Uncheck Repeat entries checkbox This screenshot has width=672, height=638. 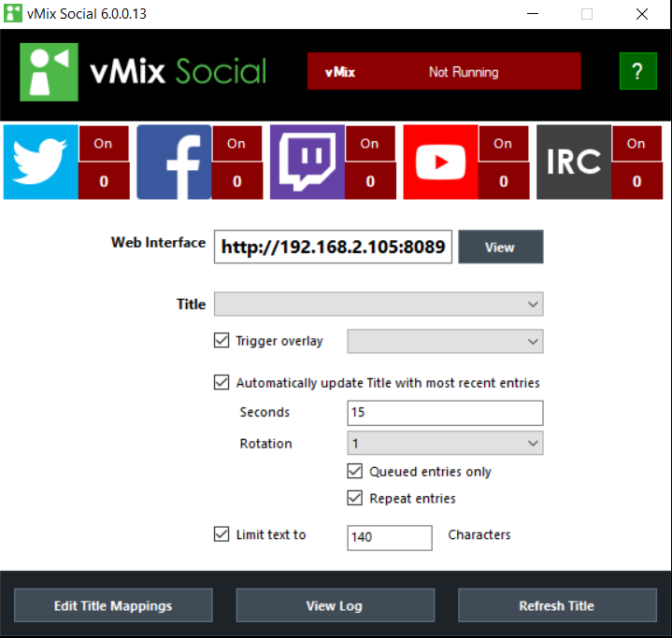(355, 498)
